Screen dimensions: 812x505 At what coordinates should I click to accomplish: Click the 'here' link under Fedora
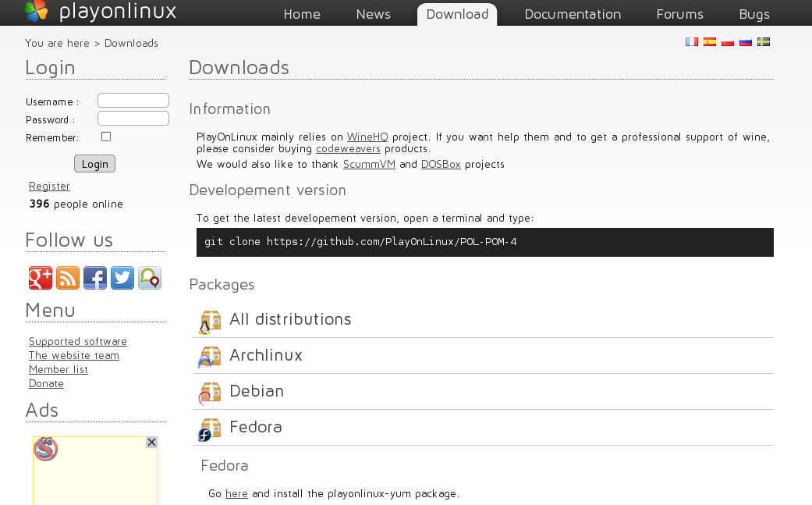236,493
